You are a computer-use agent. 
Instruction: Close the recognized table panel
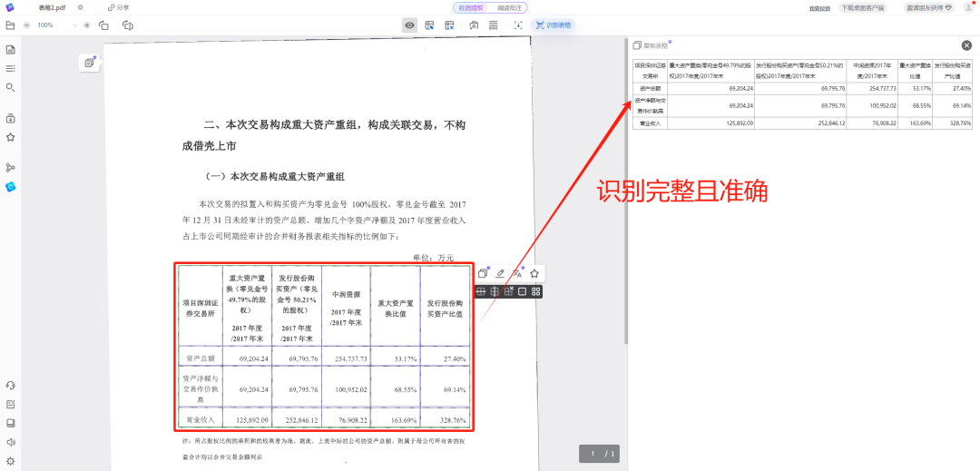coord(967,45)
